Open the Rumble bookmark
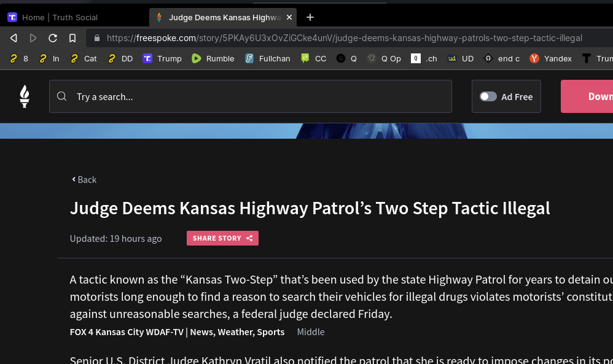 coord(213,58)
